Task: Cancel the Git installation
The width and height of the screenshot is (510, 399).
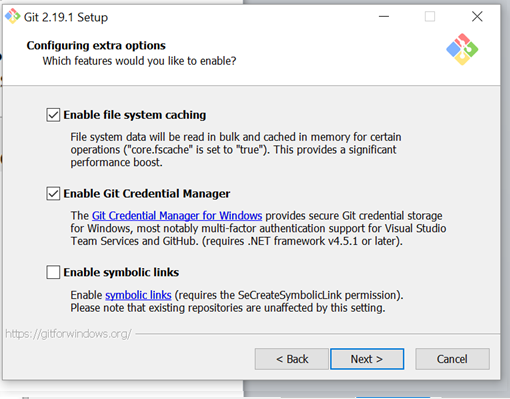Action: click(452, 359)
